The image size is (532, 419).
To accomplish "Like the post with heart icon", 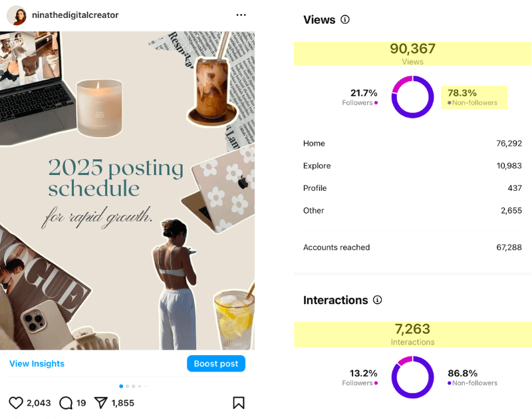I will [16, 402].
